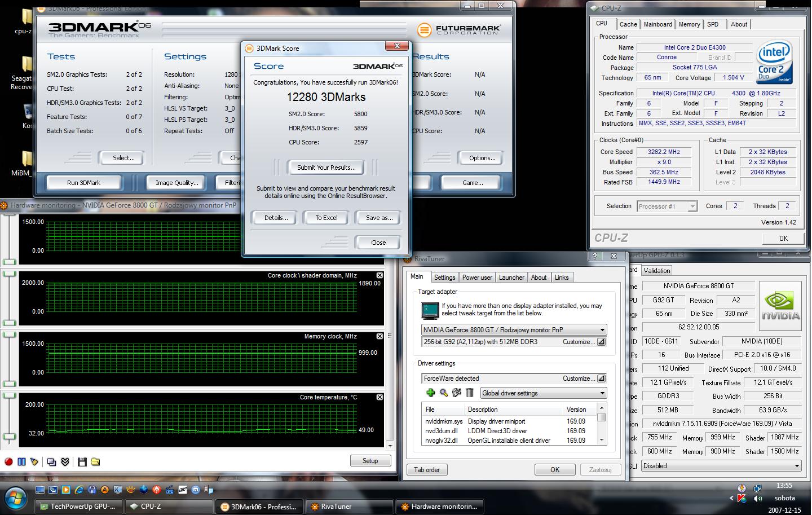The image size is (812, 515).
Task: Click the magnifying glass icon in RivaTuner driver settings
Action: (444, 393)
